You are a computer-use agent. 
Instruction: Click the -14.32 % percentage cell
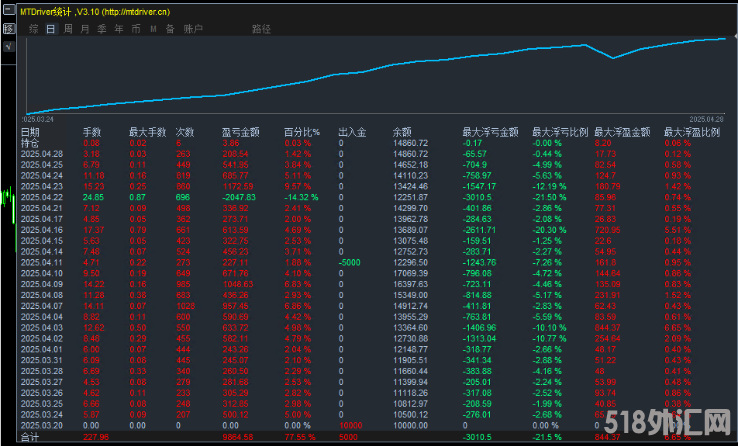coord(301,197)
